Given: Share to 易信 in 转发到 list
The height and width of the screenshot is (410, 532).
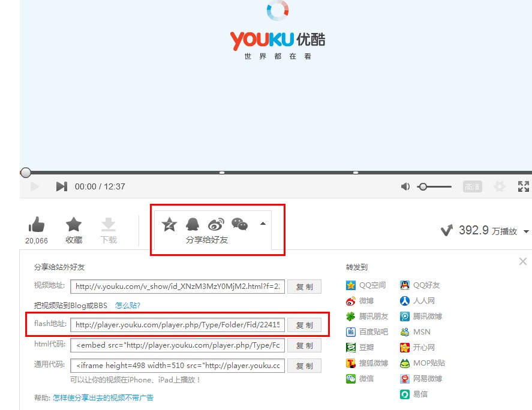Looking at the screenshot, I should (x=414, y=394).
